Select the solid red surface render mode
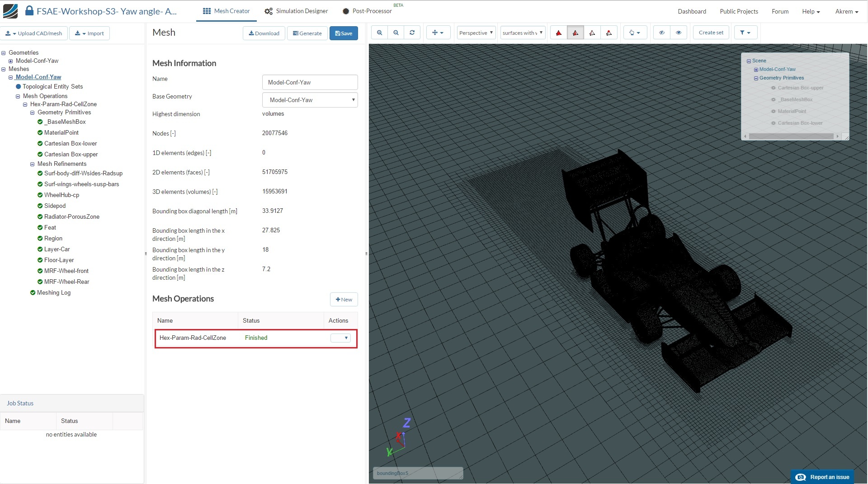The image size is (868, 484). 558,33
